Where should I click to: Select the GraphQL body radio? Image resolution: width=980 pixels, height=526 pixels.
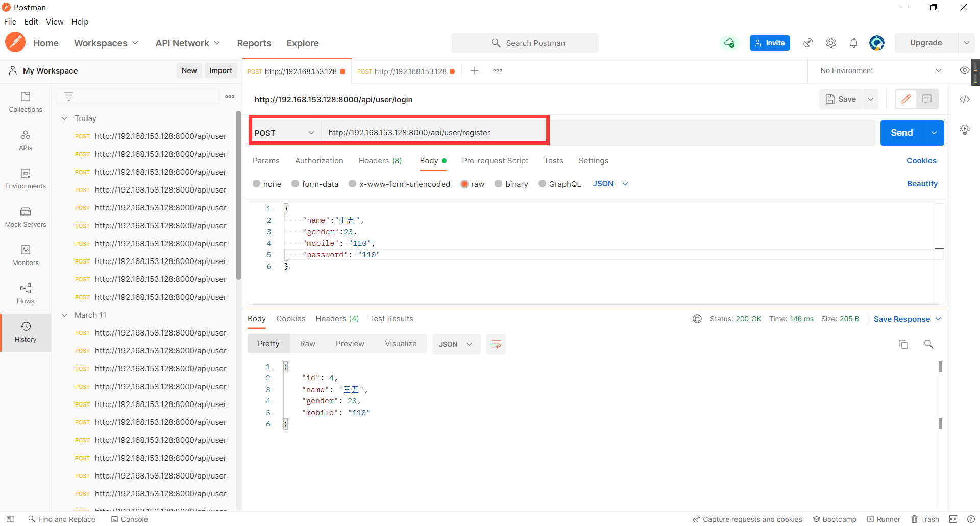(543, 184)
